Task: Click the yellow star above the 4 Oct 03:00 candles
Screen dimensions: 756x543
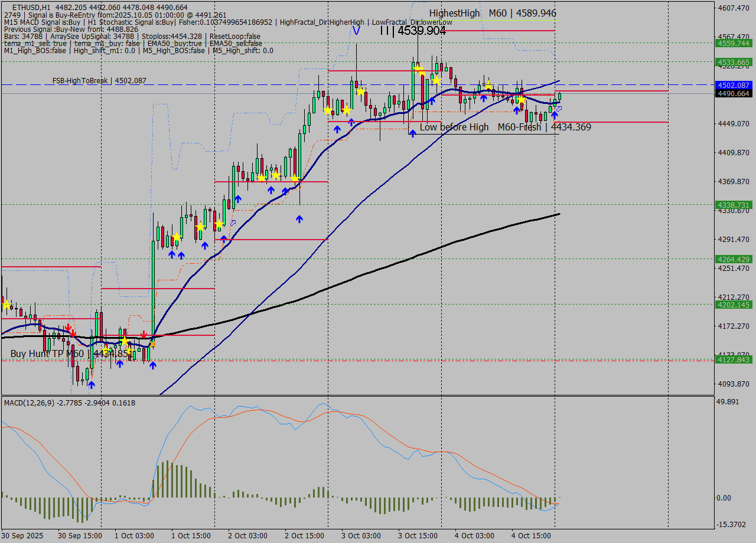Action: pos(488,86)
